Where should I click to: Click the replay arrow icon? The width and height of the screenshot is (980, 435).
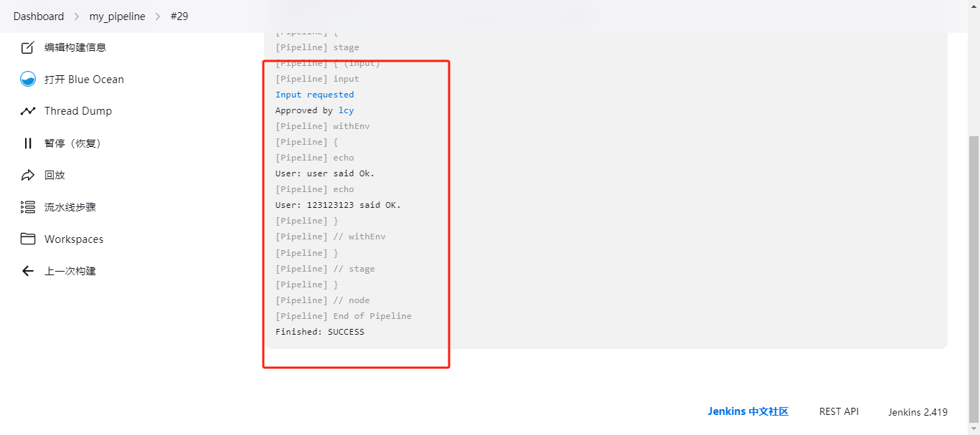coord(28,175)
